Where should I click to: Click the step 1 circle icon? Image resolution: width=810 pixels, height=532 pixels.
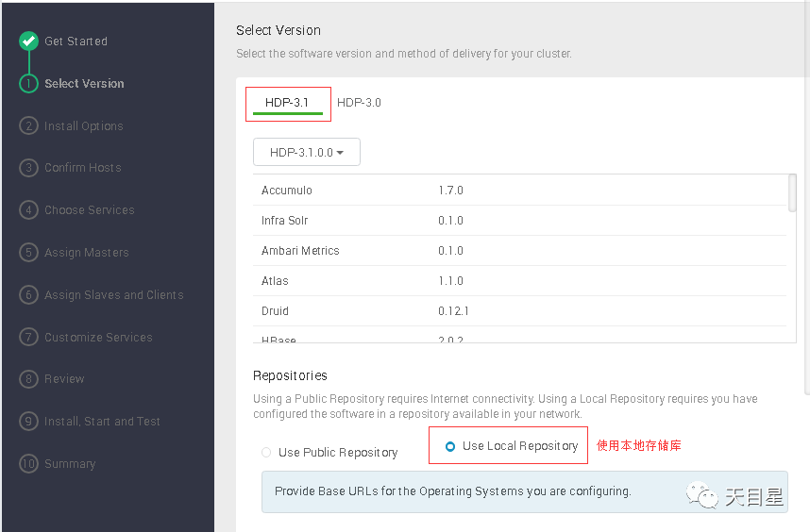(x=28, y=84)
